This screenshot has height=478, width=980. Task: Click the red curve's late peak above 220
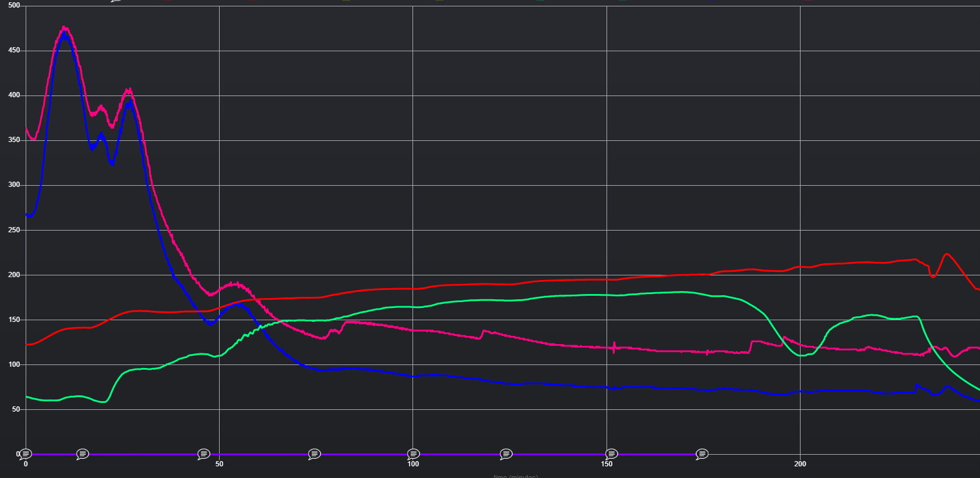[x=946, y=254]
